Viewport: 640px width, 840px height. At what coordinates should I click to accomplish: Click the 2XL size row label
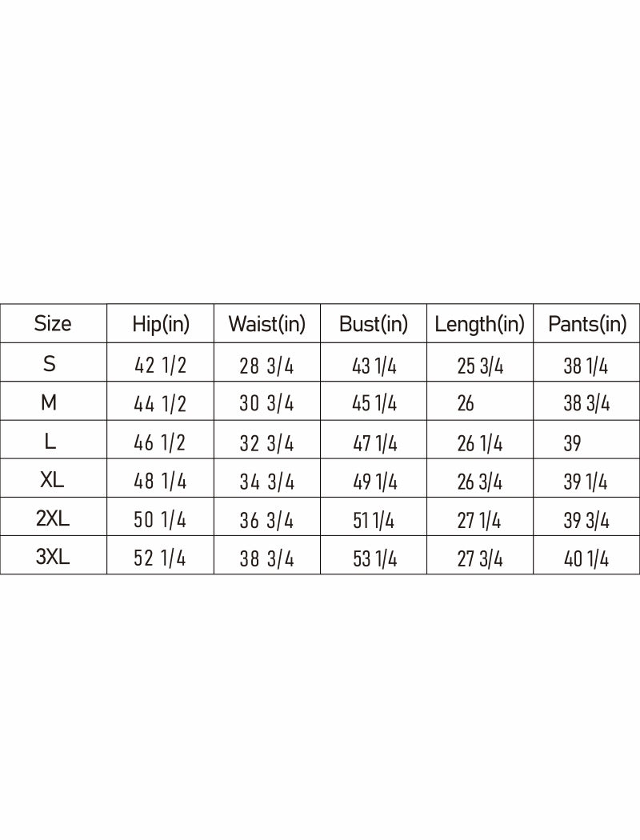click(x=53, y=518)
